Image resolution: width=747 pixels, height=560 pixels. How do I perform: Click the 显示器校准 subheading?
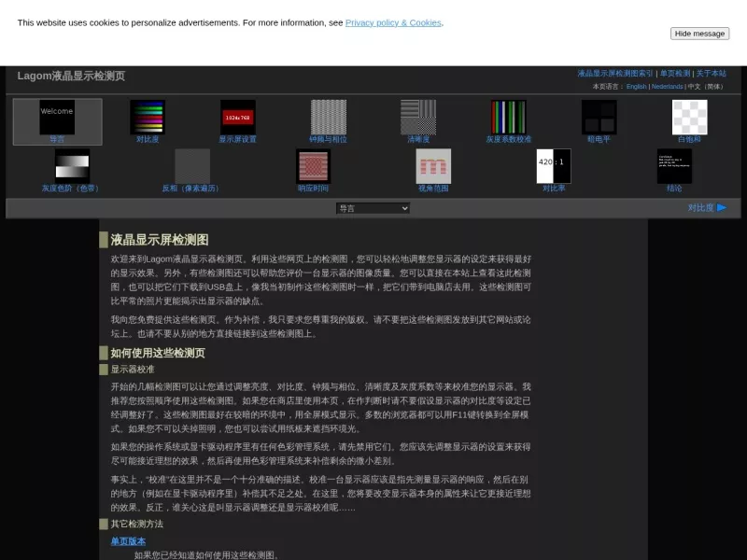[x=133, y=370]
